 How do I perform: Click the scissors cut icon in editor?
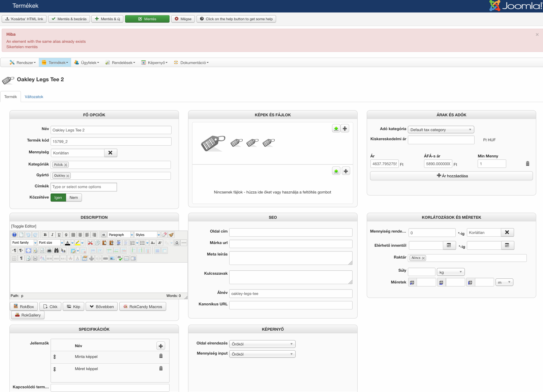90,243
